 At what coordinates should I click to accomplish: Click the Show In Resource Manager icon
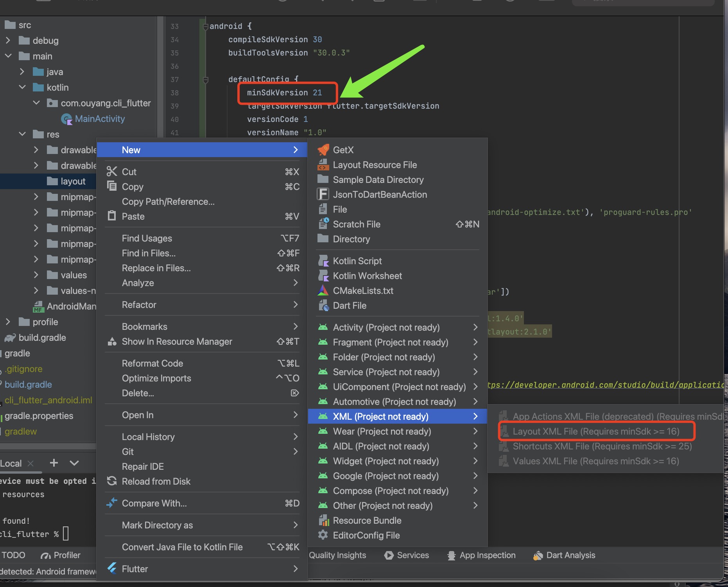tap(112, 341)
